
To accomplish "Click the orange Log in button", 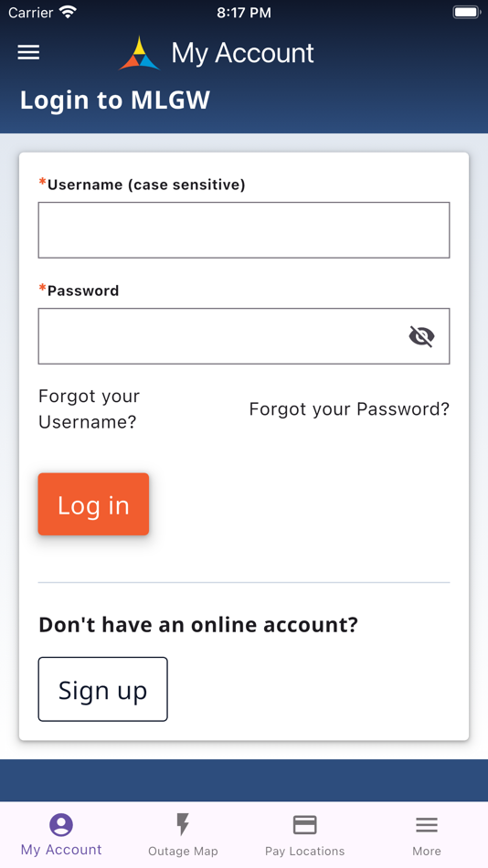I will pos(93,503).
